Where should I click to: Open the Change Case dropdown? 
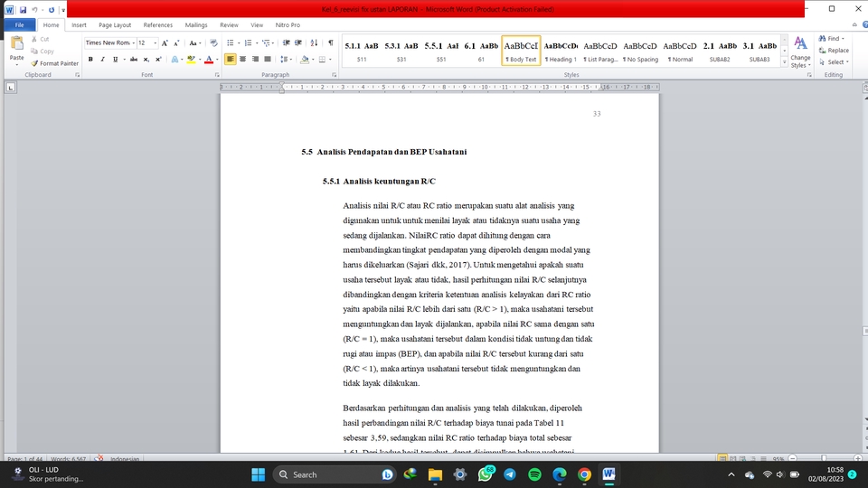point(193,42)
